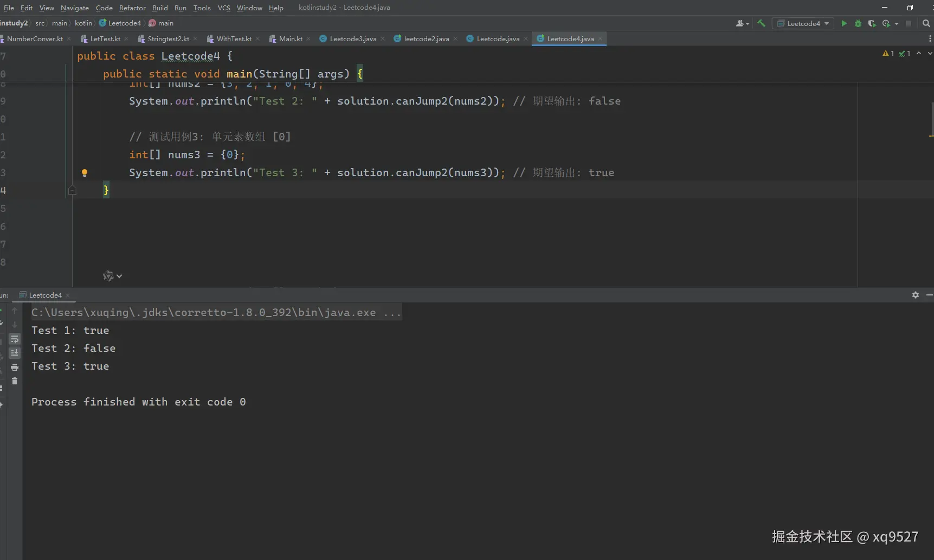
Task: Click the 'int[] nums3 = {0};' code line
Action: pyautogui.click(x=187, y=155)
